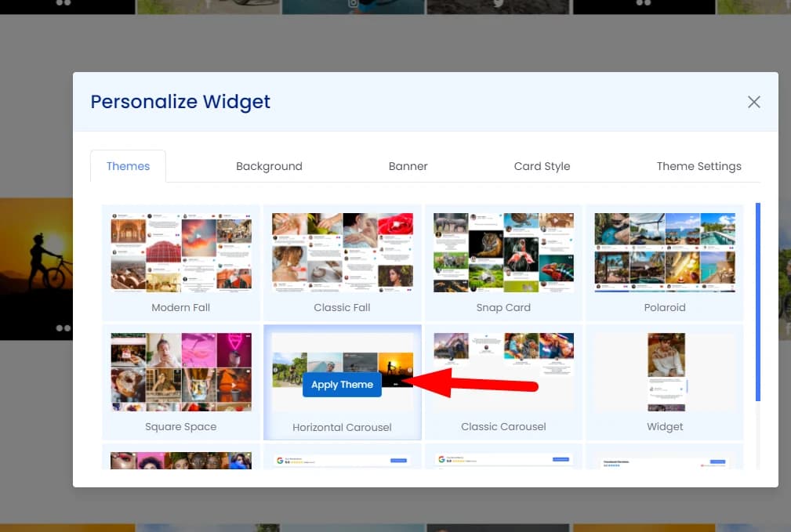Click the Square Space label

tap(180, 426)
